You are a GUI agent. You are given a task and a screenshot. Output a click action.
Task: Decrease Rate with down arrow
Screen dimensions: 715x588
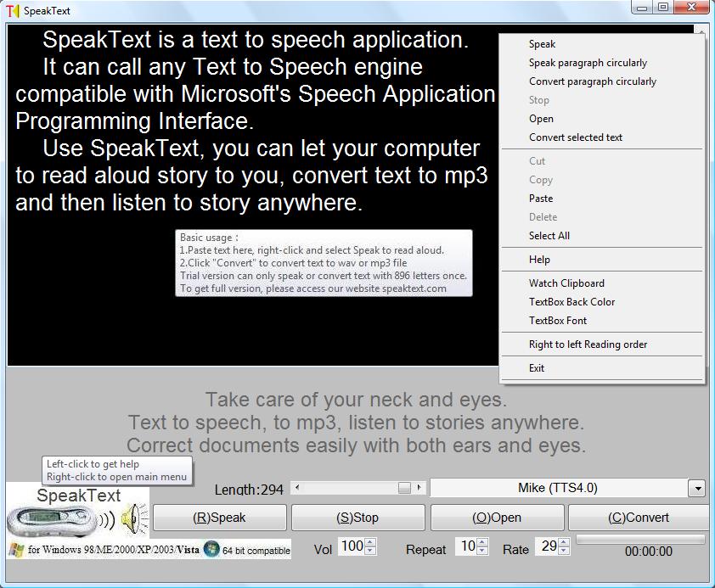coord(564,551)
